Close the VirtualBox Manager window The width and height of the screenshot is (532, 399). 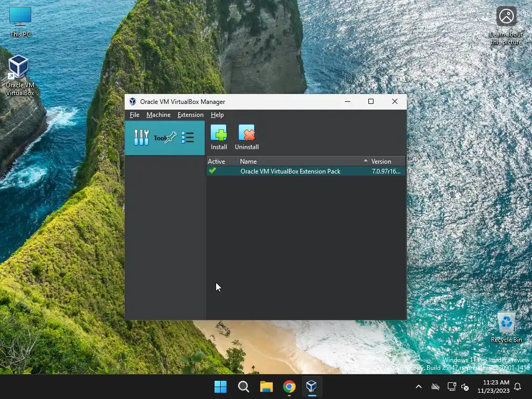click(x=395, y=101)
